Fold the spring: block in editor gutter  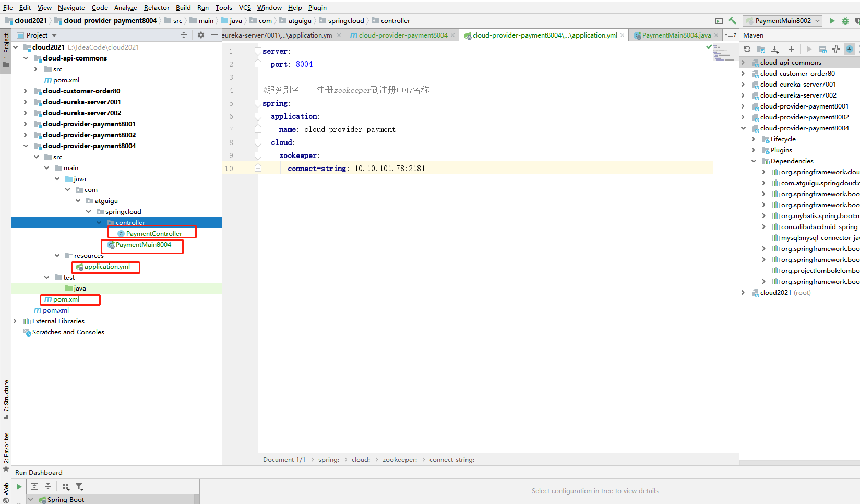coord(258,103)
